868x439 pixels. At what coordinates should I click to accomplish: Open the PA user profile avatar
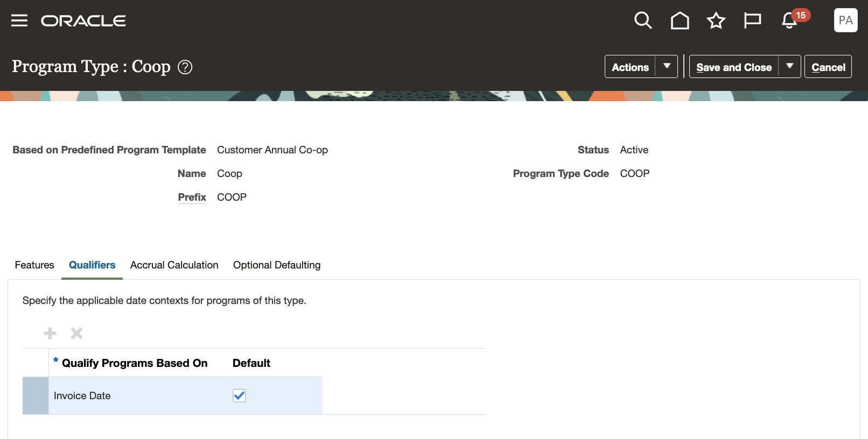pos(845,20)
